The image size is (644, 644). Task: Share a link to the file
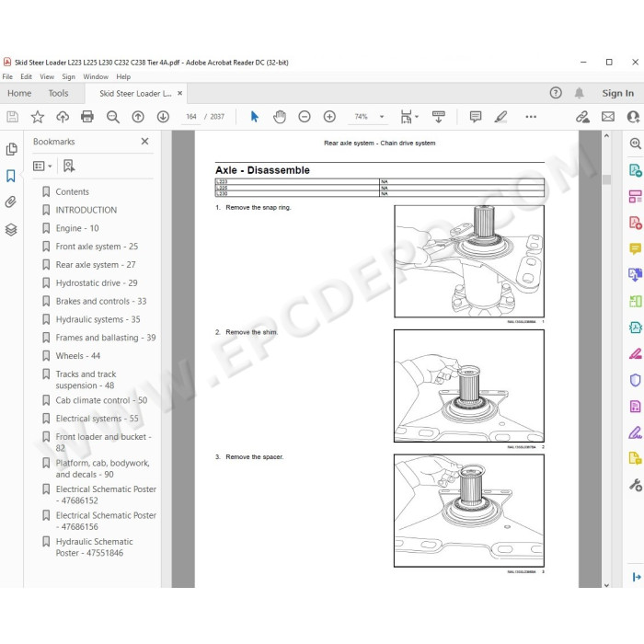582,117
